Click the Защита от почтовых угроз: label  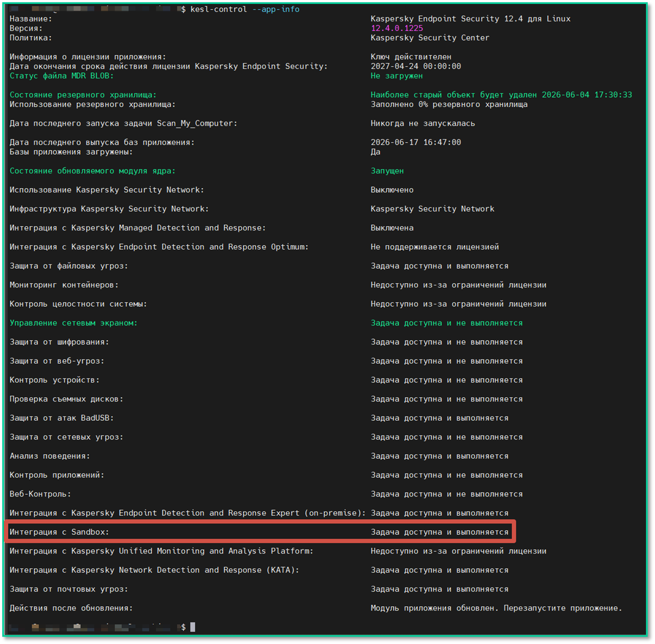point(69,589)
